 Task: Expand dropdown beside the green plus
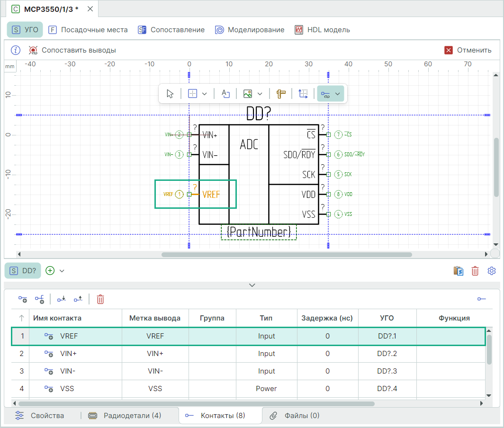tap(62, 271)
